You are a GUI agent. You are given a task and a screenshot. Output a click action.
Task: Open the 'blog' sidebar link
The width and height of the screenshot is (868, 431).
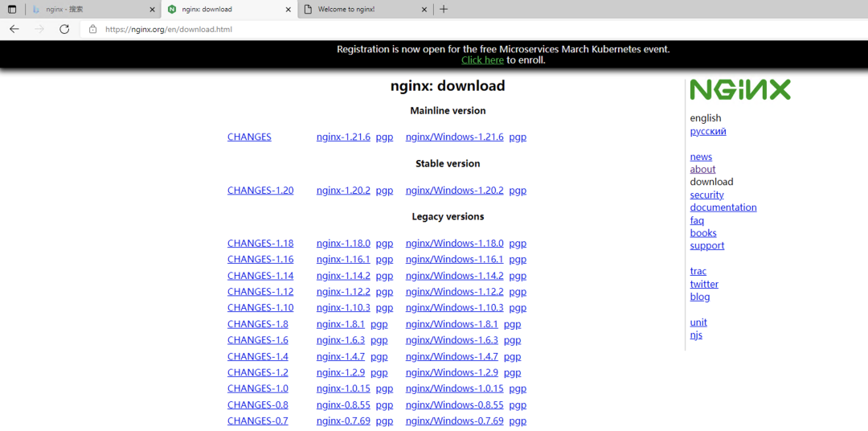[x=700, y=297]
